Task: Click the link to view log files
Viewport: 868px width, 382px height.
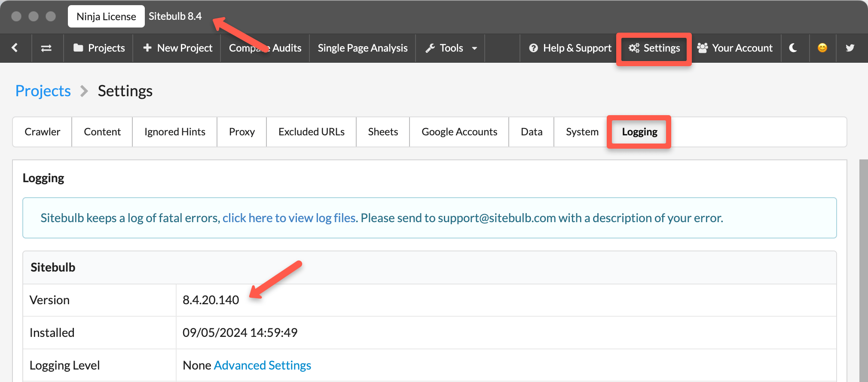Action: (289, 218)
